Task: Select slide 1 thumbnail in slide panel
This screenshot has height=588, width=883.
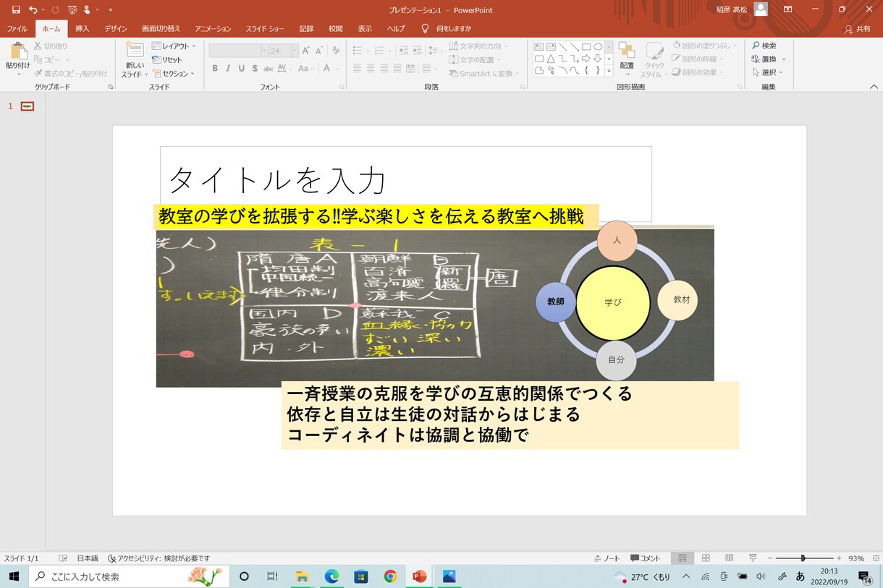Action: (28, 106)
